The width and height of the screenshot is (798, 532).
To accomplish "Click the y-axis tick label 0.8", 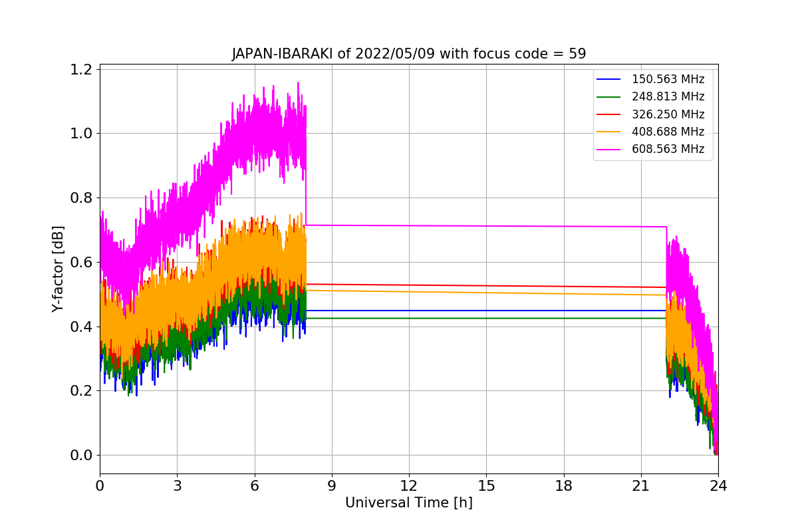I will point(81,198).
